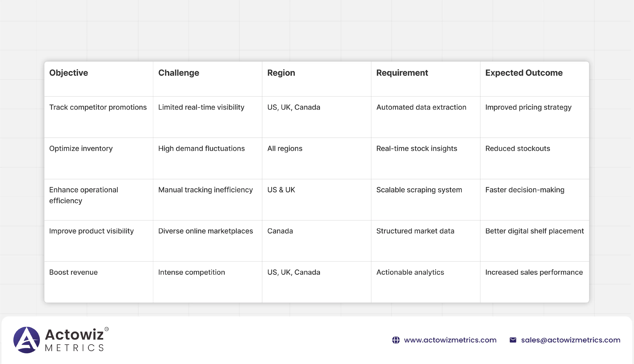Select the Objective column header

(69, 73)
